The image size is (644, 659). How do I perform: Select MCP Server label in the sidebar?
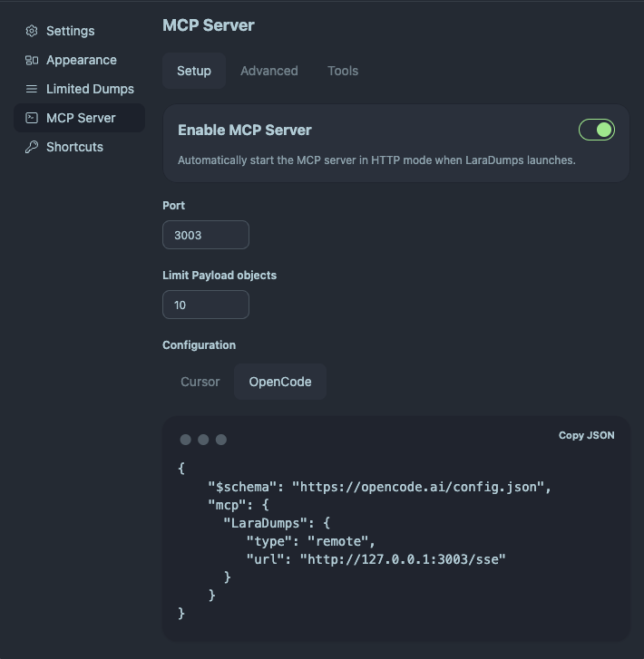[81, 118]
